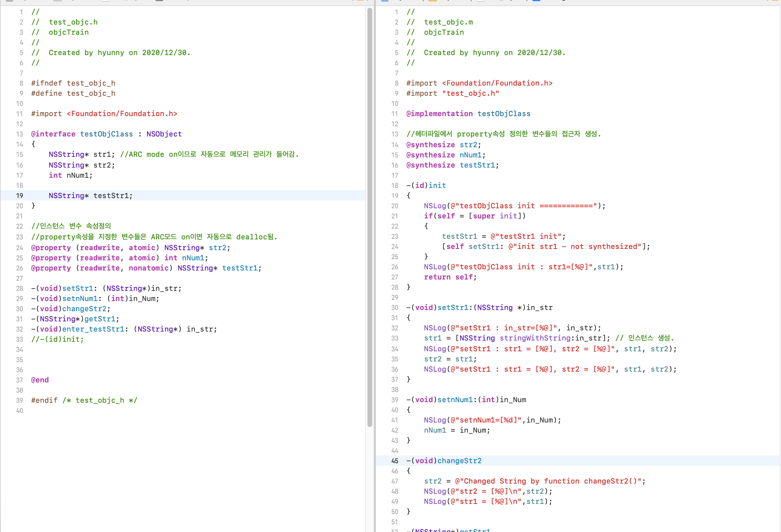Click line number 33 in right gutter
781x532 pixels.
[394, 338]
